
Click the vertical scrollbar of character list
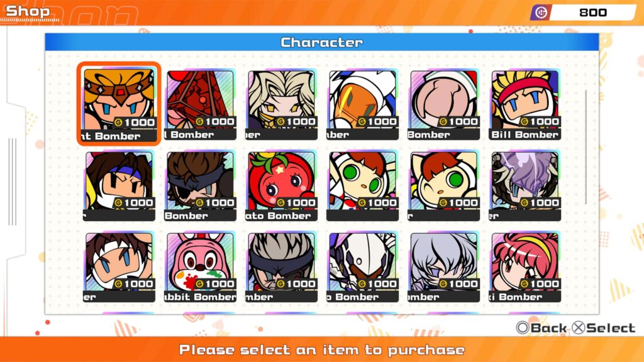[x=586, y=147]
